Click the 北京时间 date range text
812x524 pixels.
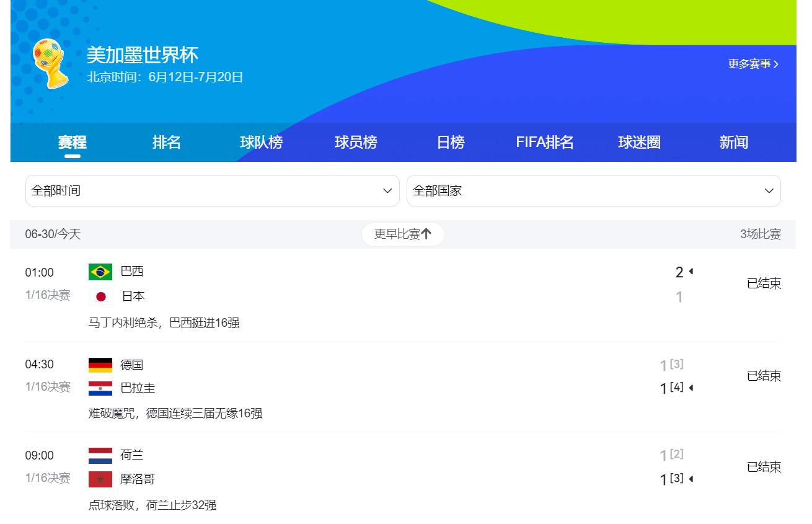tap(165, 78)
